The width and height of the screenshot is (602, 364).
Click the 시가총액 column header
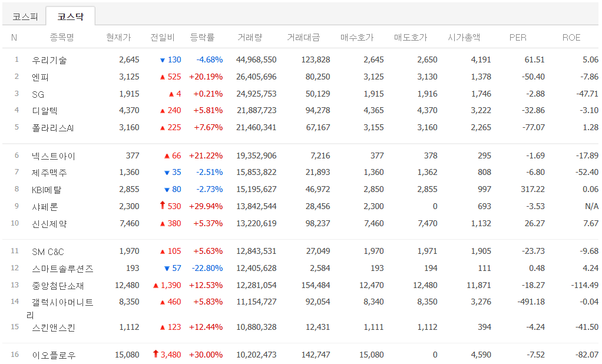pyautogui.click(x=464, y=37)
